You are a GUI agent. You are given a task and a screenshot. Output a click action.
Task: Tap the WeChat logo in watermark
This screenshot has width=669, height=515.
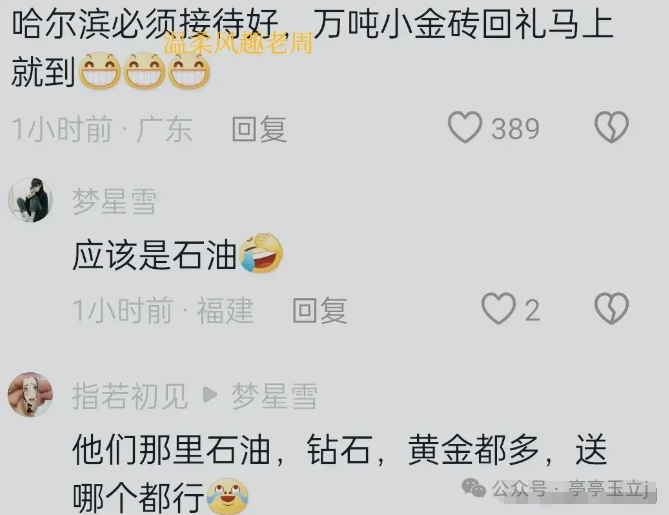pos(474,488)
